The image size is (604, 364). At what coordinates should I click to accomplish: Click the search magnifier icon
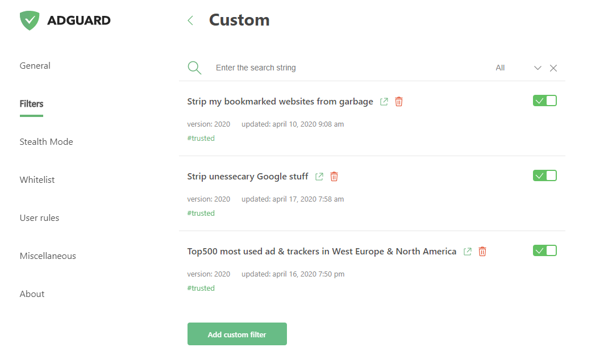(194, 68)
